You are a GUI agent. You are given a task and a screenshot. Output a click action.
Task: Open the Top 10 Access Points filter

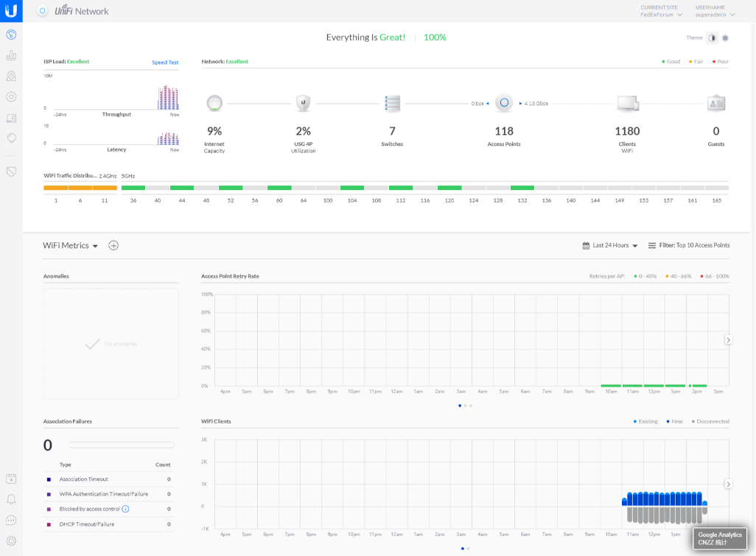click(688, 246)
